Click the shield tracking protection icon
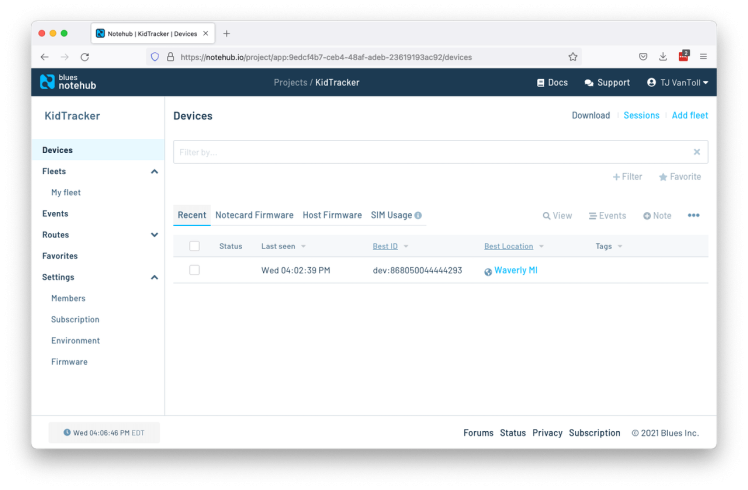Viewport: 748px width, 490px height. [x=155, y=57]
